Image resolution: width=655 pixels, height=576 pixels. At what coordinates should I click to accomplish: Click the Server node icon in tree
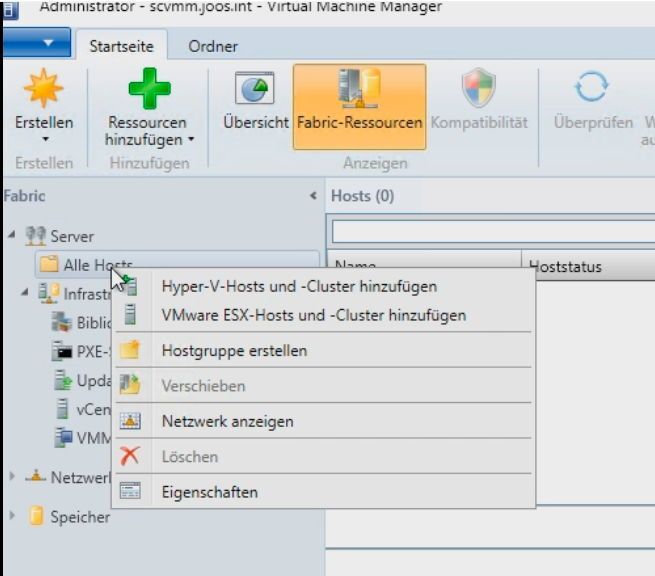pos(35,236)
